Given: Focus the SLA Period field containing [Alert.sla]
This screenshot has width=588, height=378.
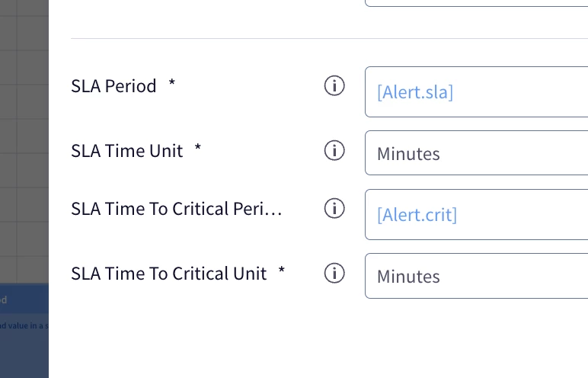Looking at the screenshot, I should (x=476, y=92).
